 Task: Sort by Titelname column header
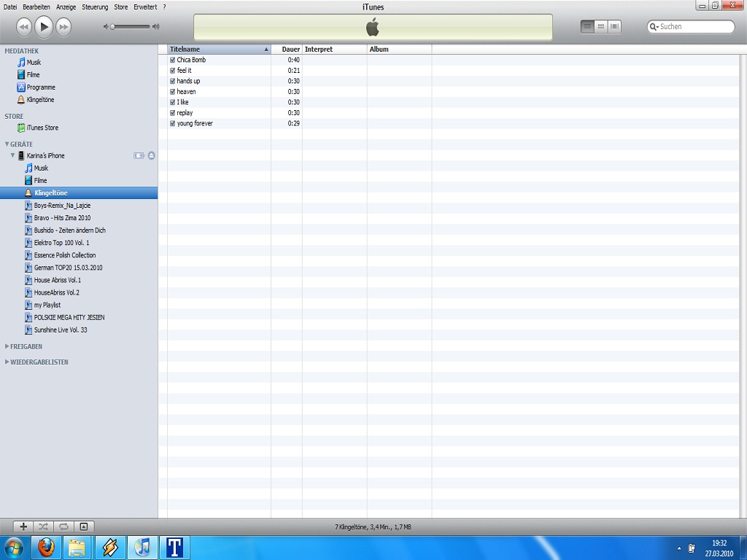click(219, 49)
